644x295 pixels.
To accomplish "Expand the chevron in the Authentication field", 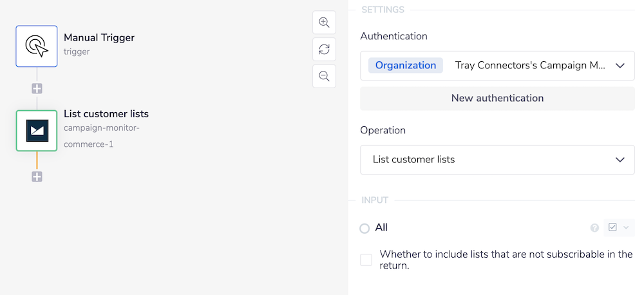I will [620, 66].
